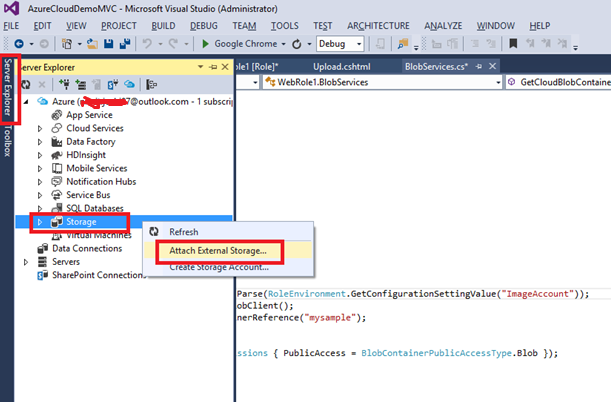Expand the Storage tree node arrow
The height and width of the screenshot is (405, 611).
click(x=40, y=222)
